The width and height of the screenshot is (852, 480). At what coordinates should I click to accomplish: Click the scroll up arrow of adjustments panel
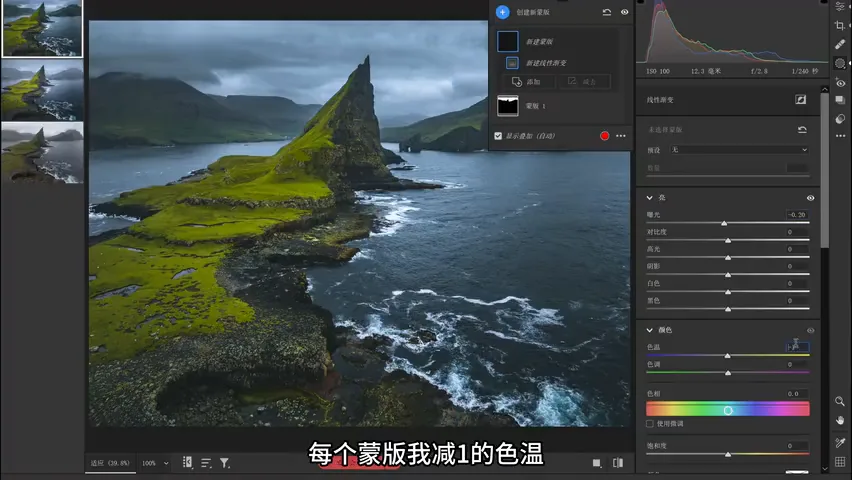[x=825, y=89]
